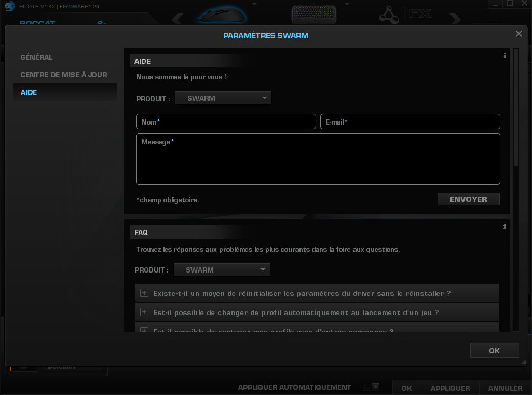
Task: Open the FX lighting icon
Action: [420, 14]
